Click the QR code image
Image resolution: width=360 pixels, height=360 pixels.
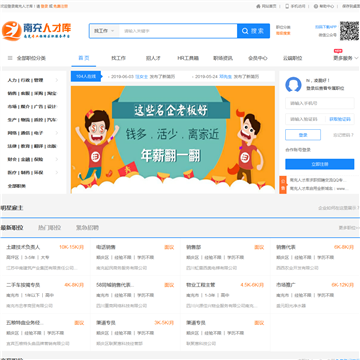349,31
